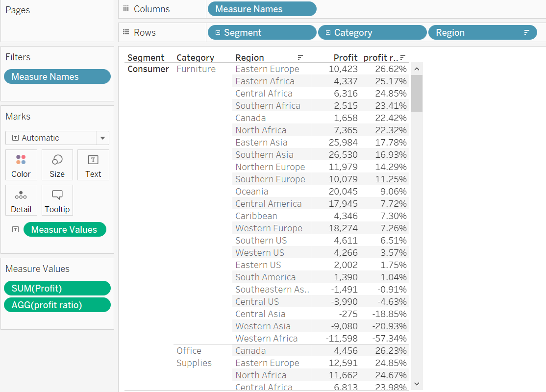Click the down arrow at the bottom of the scrollbar
Screen dimensions: 546x392
click(417, 384)
